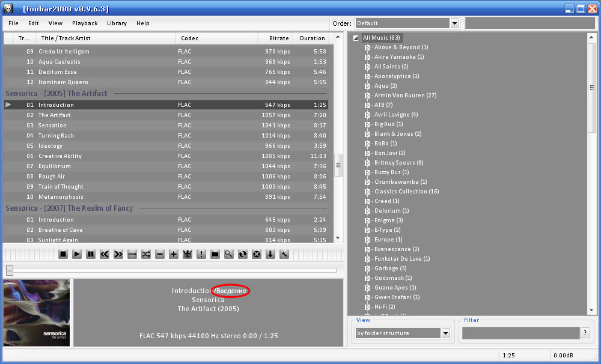
Task: Click the seekbar slider handle
Action: (10, 270)
